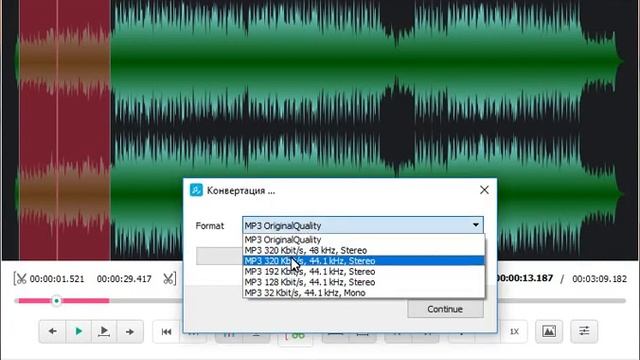Click the left scissors start-cut marker icon
The width and height of the screenshot is (640, 360).
(x=20, y=279)
